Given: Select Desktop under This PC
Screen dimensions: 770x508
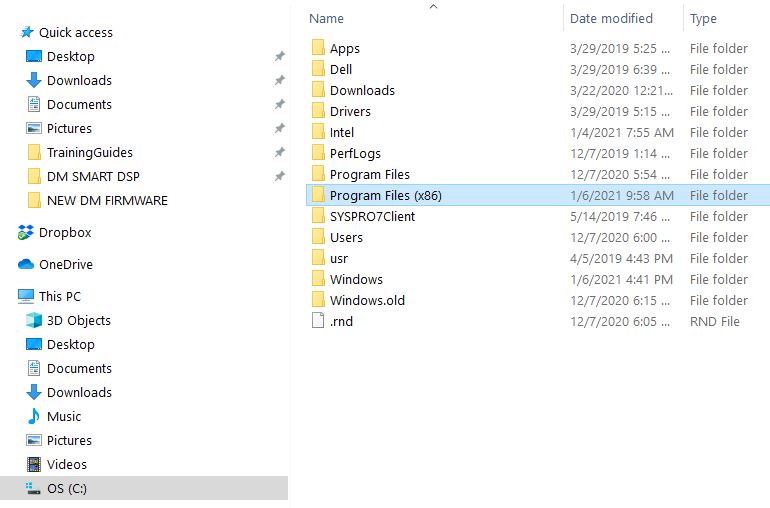Looking at the screenshot, I should [71, 344].
